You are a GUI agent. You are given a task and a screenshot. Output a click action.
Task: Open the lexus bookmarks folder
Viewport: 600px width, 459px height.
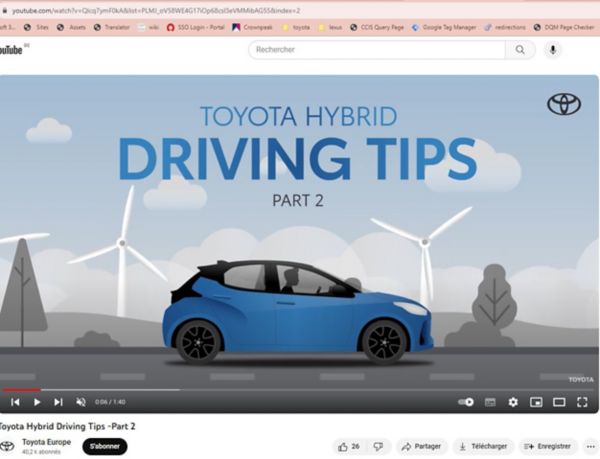click(330, 27)
